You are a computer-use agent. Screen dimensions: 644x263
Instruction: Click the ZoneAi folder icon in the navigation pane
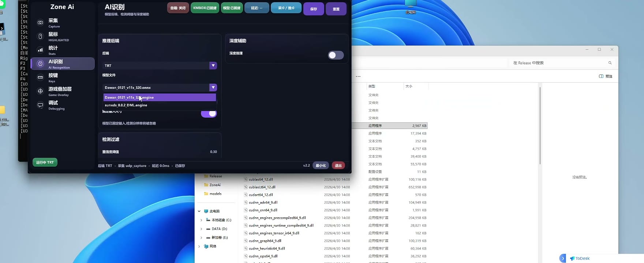tap(206, 185)
